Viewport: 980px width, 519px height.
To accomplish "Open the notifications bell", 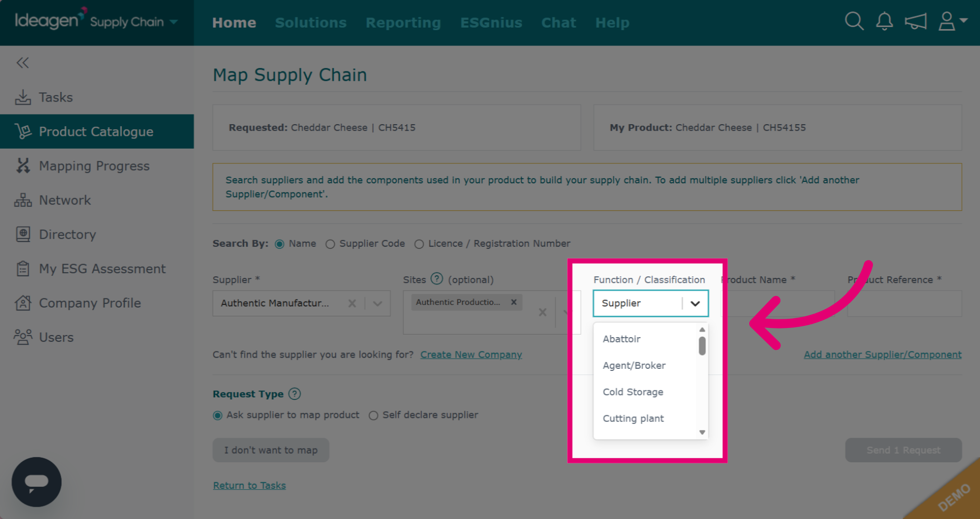I will 885,21.
